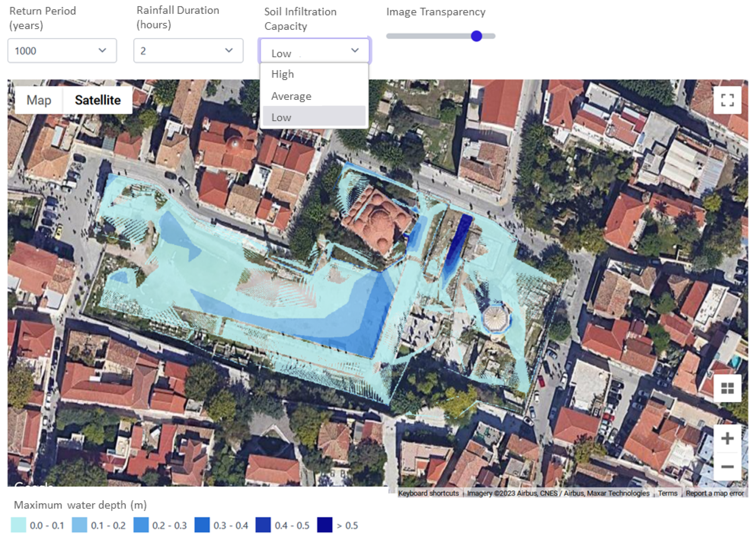
Task: Click Report a map error link
Action: [715, 493]
